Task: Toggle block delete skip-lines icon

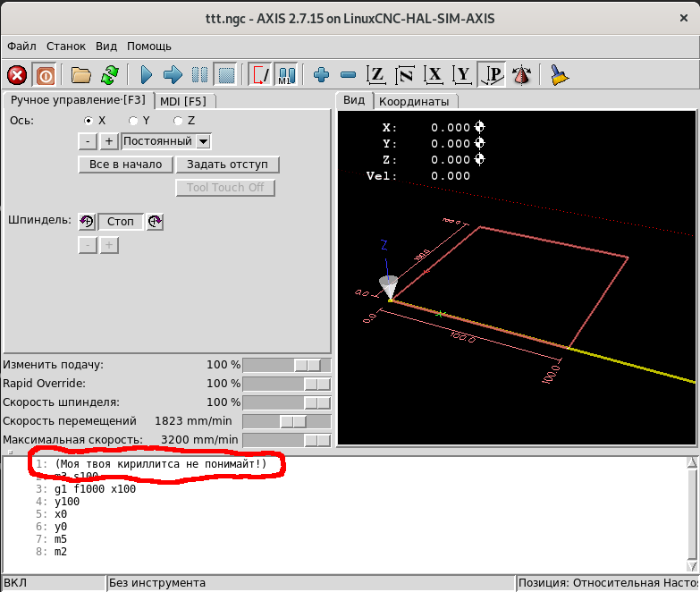Action: [260, 74]
